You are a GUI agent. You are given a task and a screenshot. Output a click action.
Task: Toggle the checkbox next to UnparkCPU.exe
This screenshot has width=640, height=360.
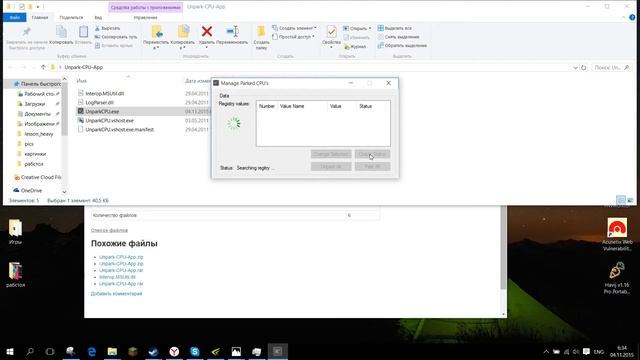pos(80,111)
